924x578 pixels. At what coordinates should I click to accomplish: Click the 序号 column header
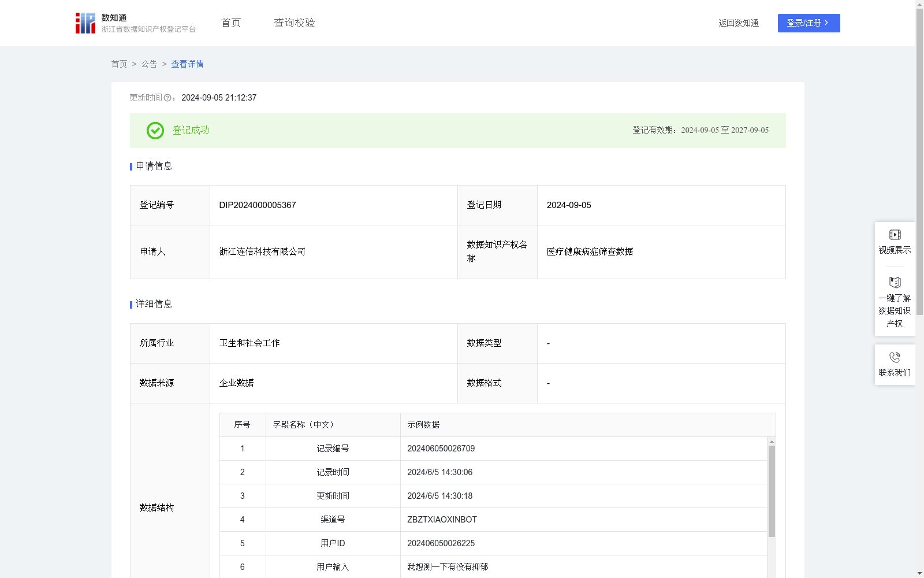[242, 425]
